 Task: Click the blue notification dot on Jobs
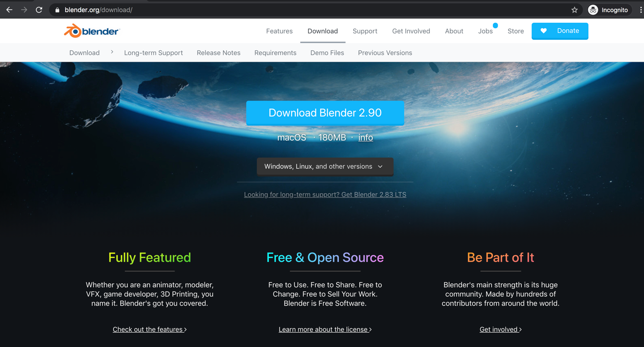pyautogui.click(x=495, y=26)
